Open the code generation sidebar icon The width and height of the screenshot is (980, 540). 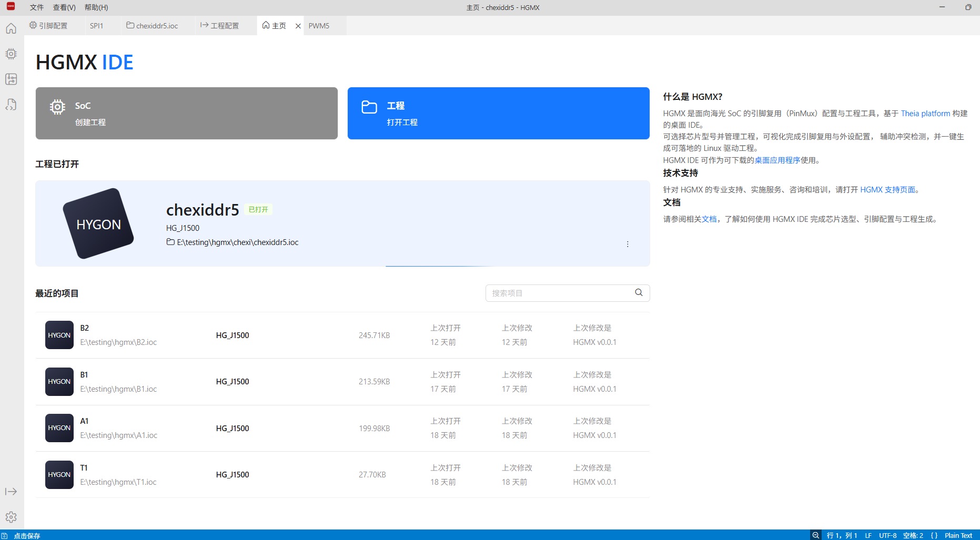[x=11, y=105]
